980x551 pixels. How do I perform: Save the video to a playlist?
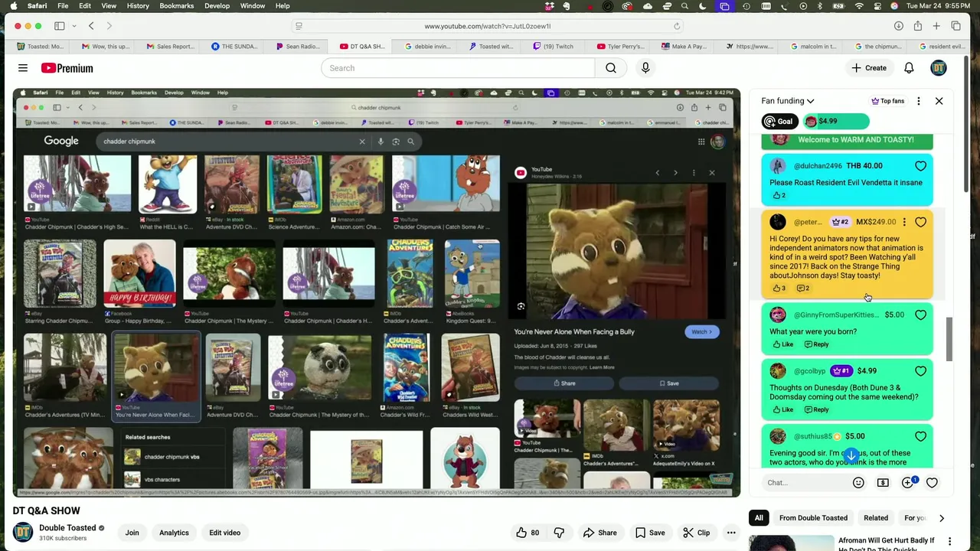649,533
